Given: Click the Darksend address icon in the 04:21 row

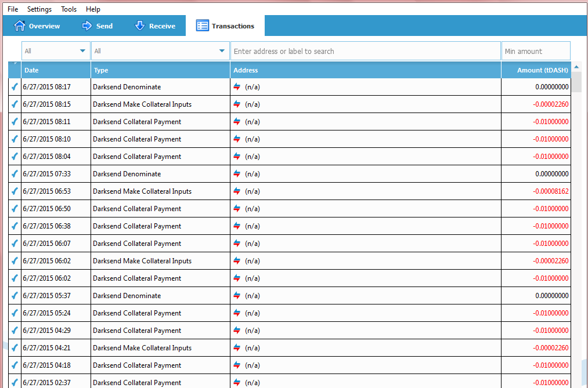Looking at the screenshot, I should click(x=237, y=348).
